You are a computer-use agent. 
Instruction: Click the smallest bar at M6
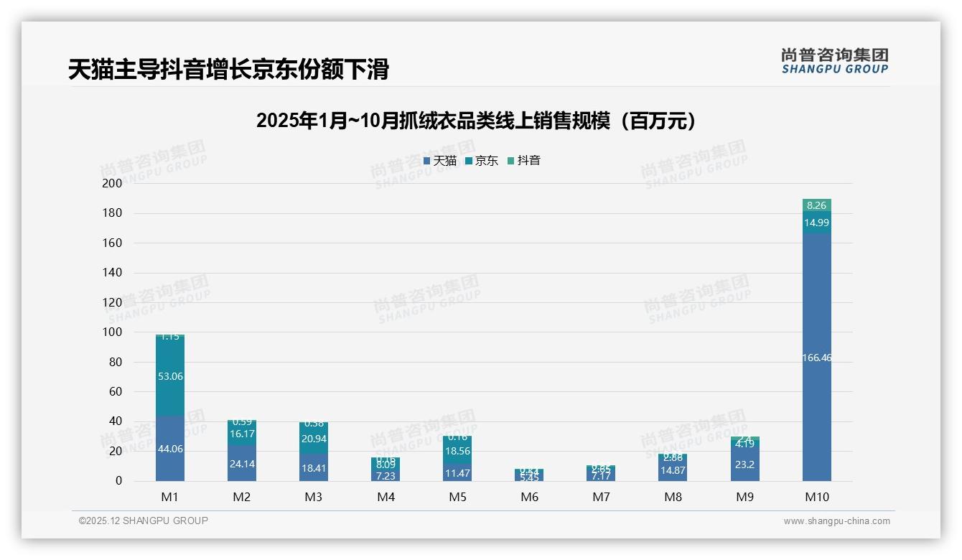tap(529, 474)
